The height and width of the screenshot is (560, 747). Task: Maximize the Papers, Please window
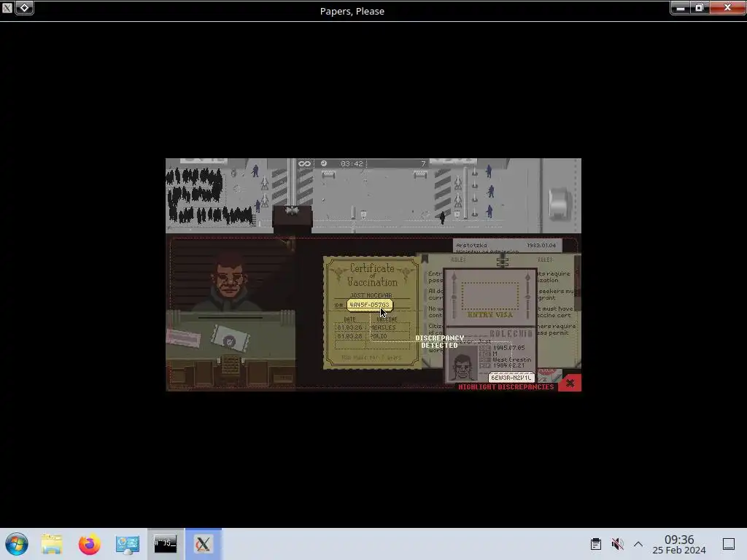tap(700, 7)
